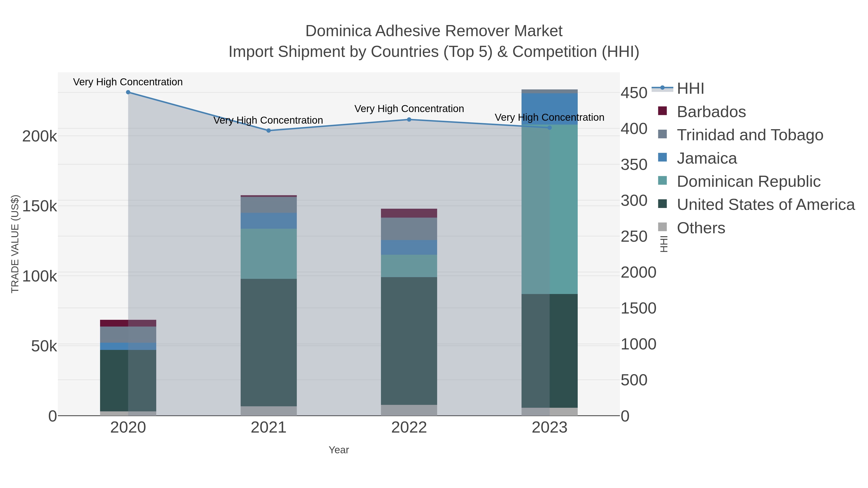Select Jamaica segment in 2023 bar

pos(549,109)
